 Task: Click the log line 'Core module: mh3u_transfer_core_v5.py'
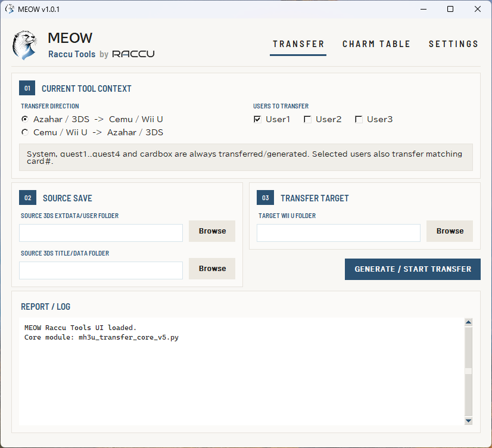pyautogui.click(x=101, y=337)
